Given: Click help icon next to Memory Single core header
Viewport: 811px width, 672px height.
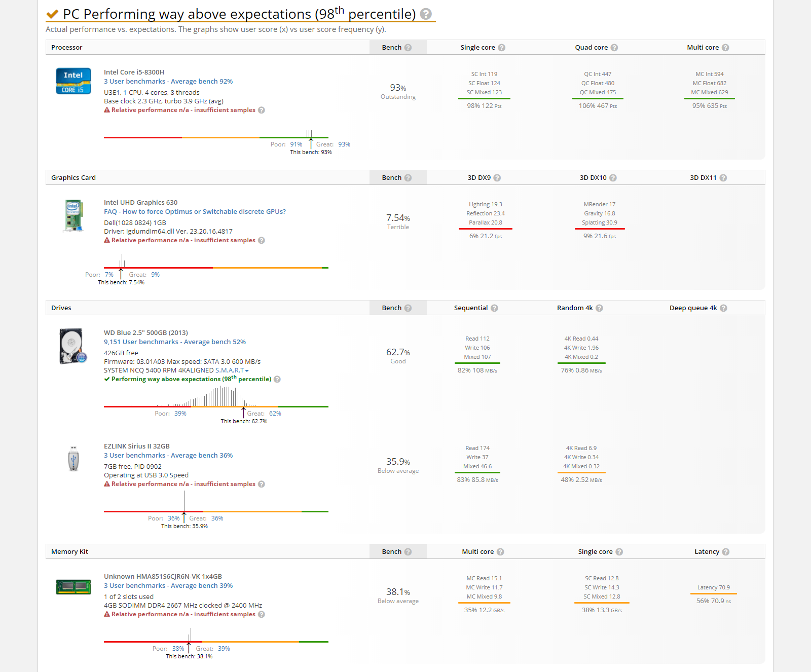Looking at the screenshot, I should pos(619,552).
